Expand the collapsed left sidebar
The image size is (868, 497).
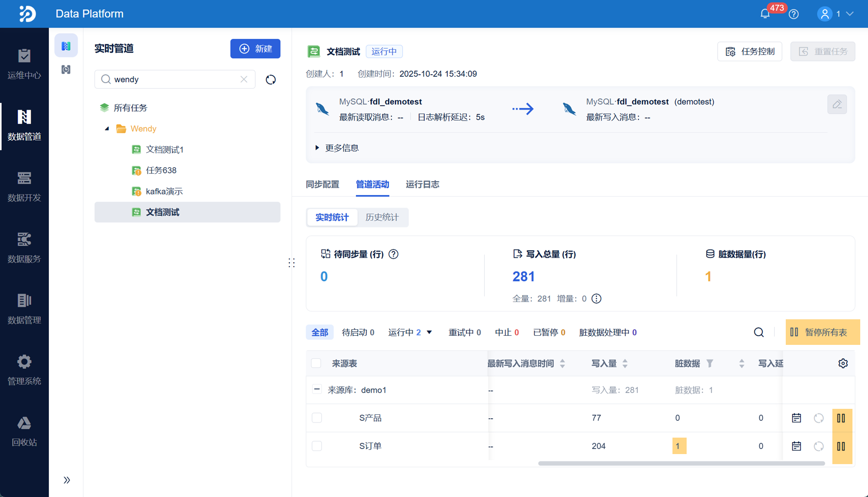67,480
